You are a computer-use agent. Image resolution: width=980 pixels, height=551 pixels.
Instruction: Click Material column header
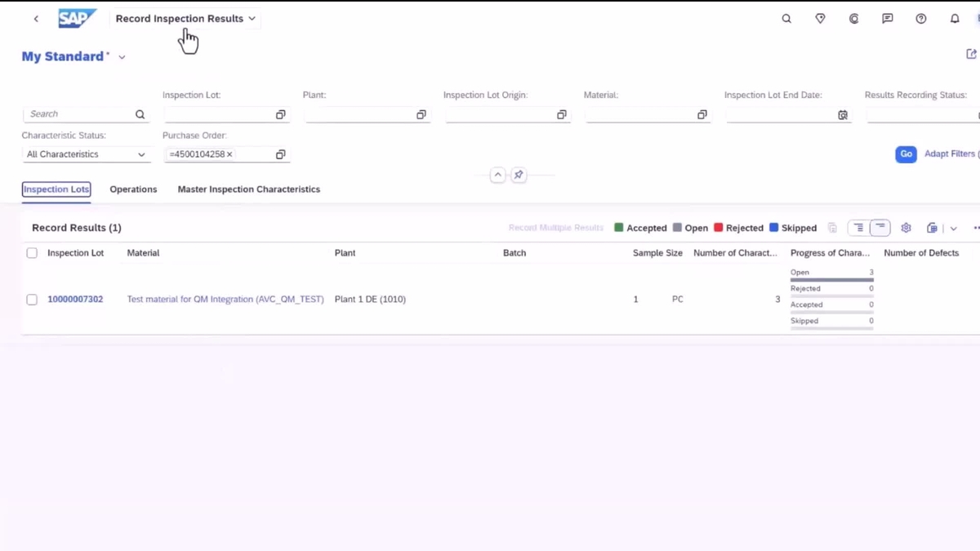click(143, 253)
